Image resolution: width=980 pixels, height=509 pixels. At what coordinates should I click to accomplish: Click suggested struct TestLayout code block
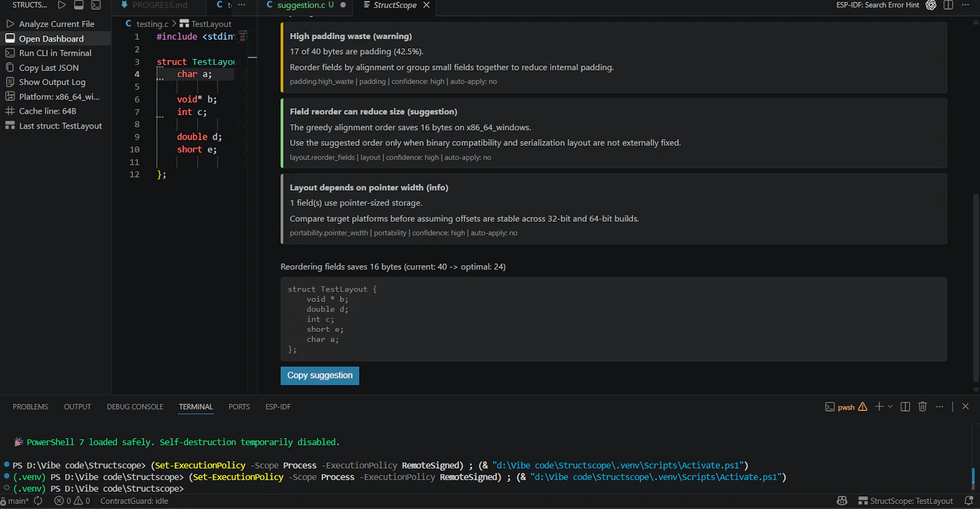point(614,319)
